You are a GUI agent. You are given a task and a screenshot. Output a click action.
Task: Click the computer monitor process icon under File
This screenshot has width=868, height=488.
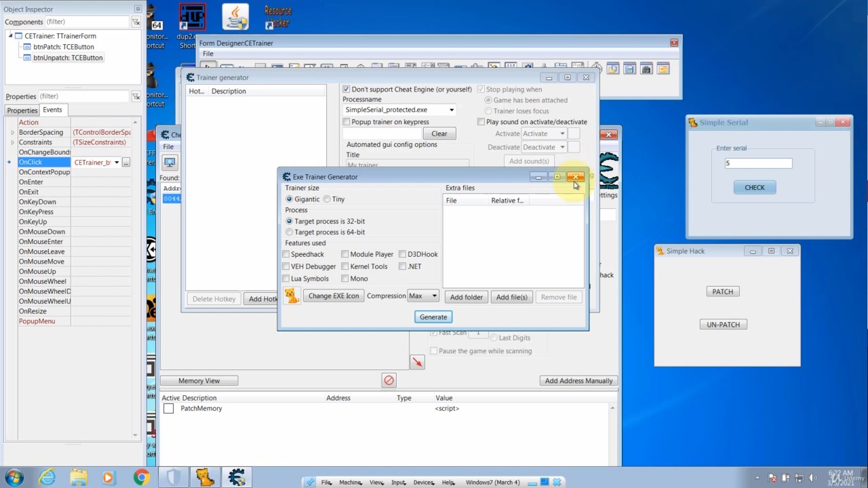(x=170, y=163)
